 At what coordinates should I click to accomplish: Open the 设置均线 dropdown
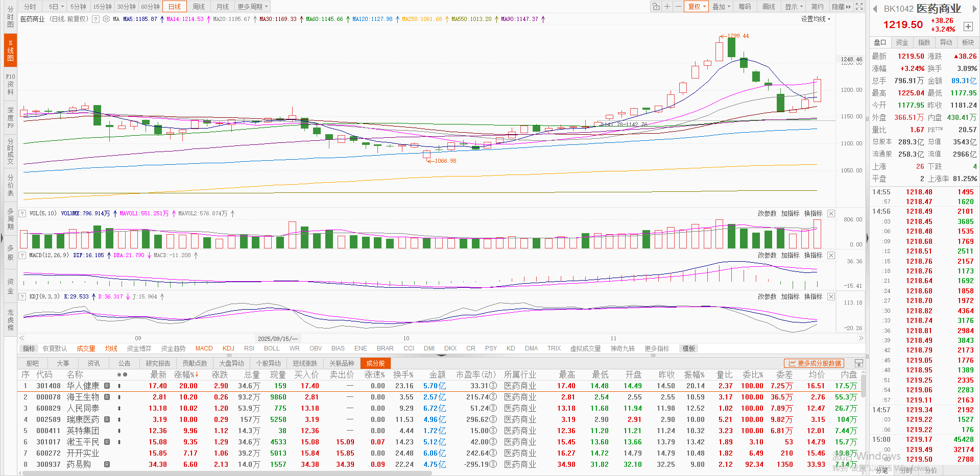[x=816, y=19]
